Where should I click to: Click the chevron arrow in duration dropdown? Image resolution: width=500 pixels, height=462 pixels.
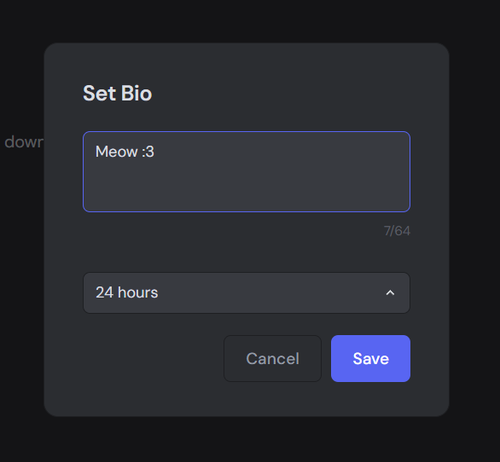pos(390,293)
